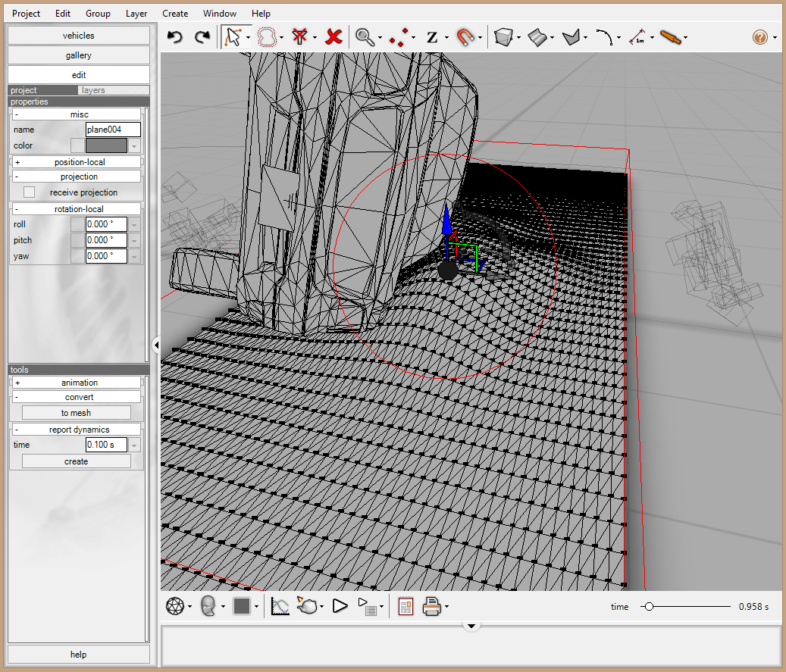Image resolution: width=786 pixels, height=672 pixels.
Task: Toggle the receive projection checkbox
Action: [29, 192]
